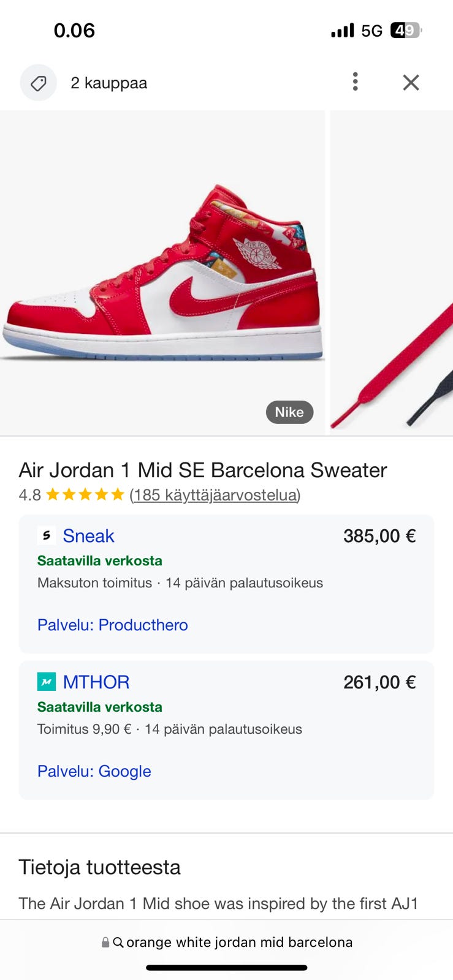
Task: Tap the address bar search text
Action: (239, 943)
